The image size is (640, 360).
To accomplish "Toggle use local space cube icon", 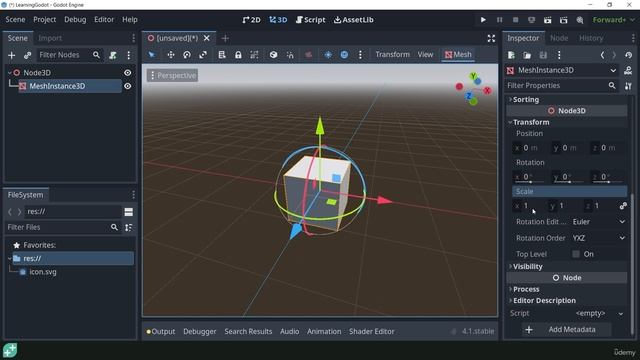I will [x=273, y=55].
